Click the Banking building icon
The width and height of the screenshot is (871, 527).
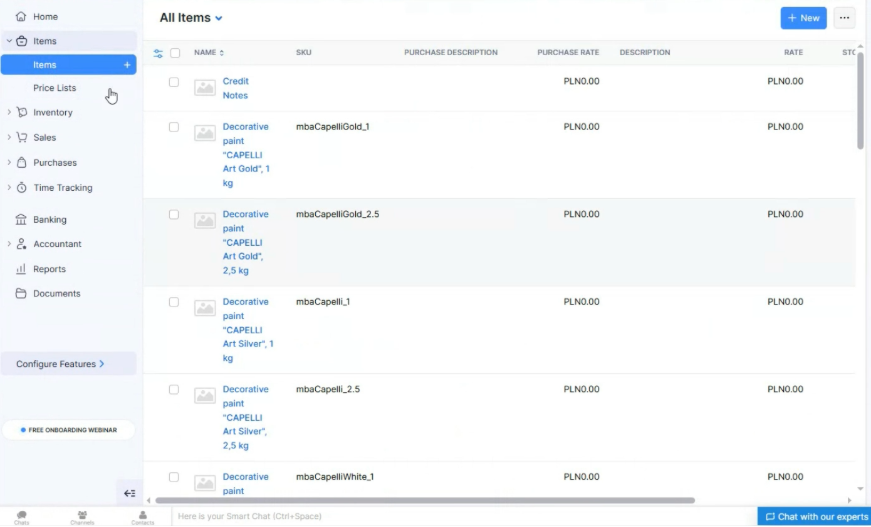tap(21, 220)
